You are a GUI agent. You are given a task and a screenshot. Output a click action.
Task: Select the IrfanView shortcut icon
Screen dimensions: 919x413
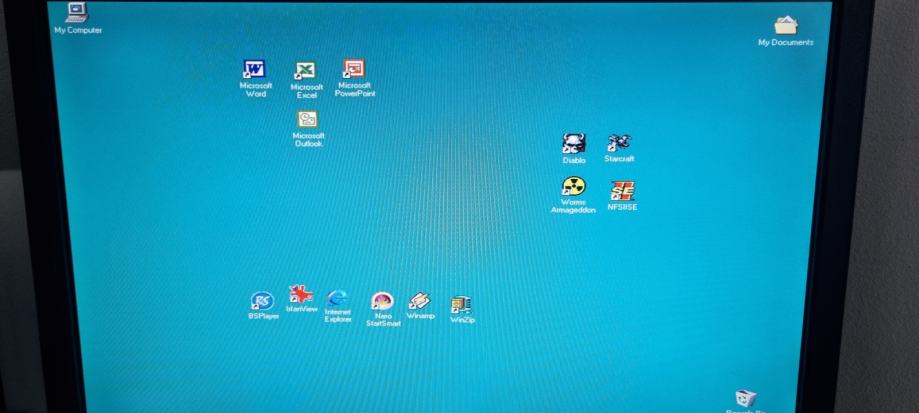(301, 294)
